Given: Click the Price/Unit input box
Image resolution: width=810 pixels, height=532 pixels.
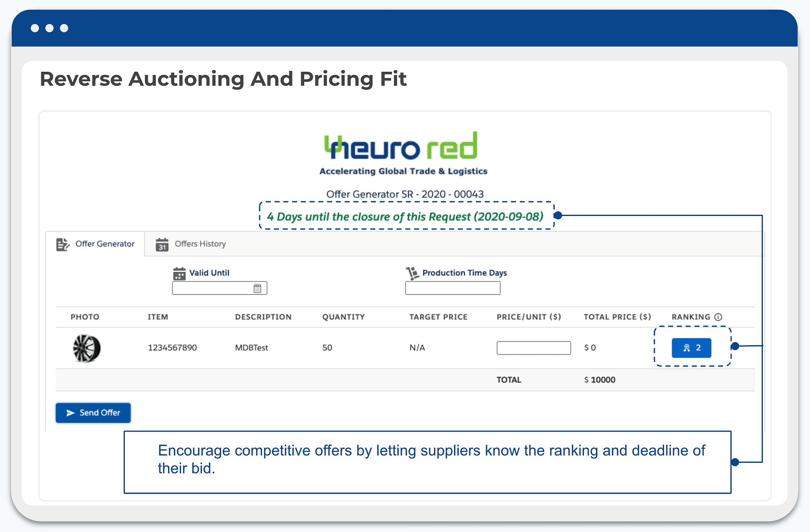Looking at the screenshot, I should coord(534,348).
